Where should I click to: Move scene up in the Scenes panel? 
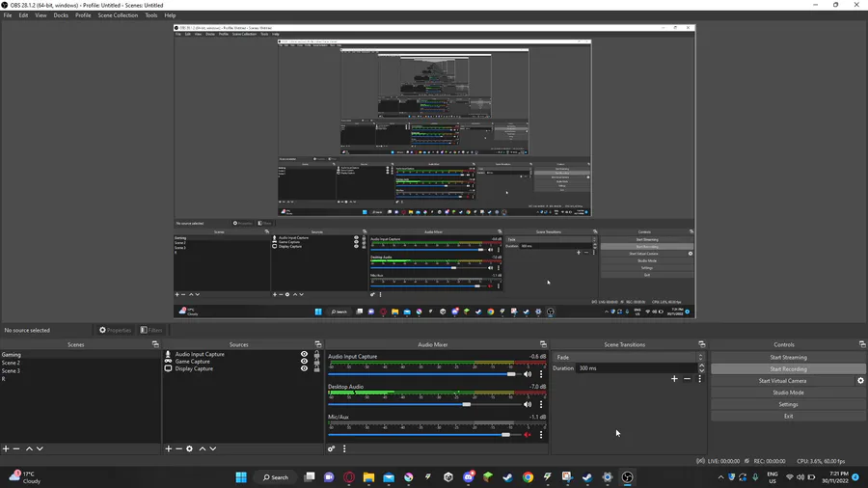click(29, 448)
